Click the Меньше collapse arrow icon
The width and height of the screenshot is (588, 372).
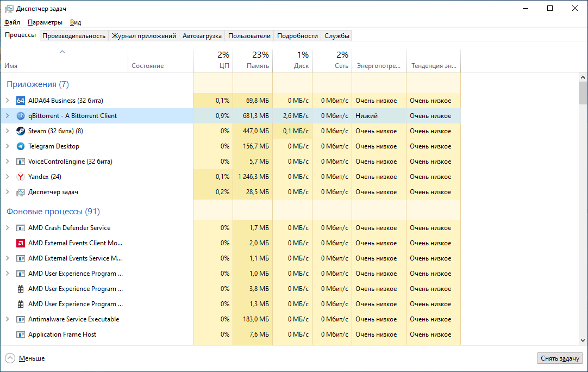pyautogui.click(x=10, y=358)
